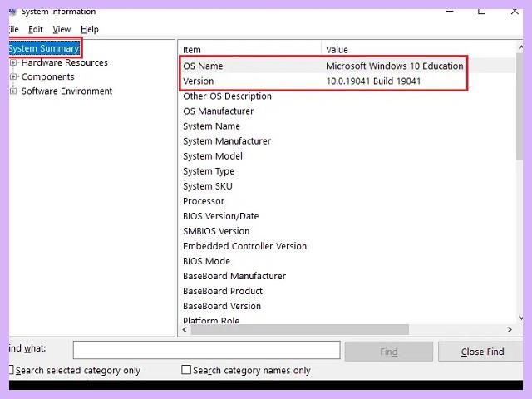Select the System Name row

click(x=347, y=126)
